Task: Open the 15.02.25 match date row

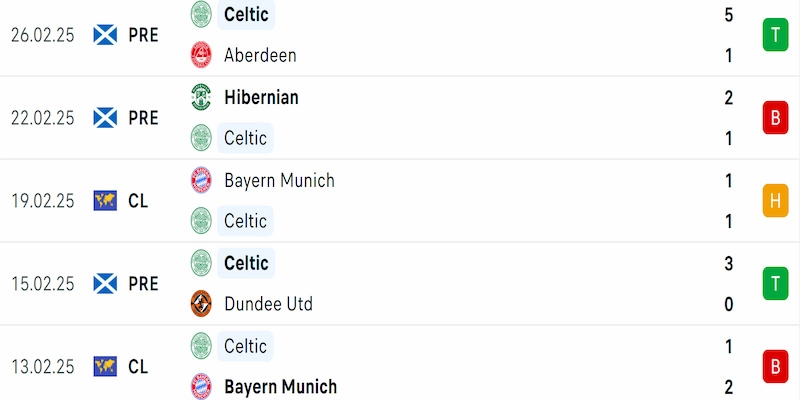Action: pos(400,283)
